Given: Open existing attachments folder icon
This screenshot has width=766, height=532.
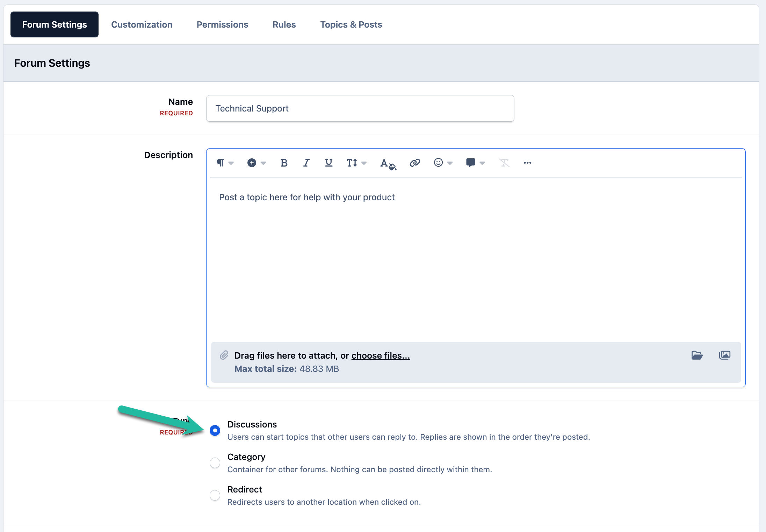Looking at the screenshot, I should 697,355.
